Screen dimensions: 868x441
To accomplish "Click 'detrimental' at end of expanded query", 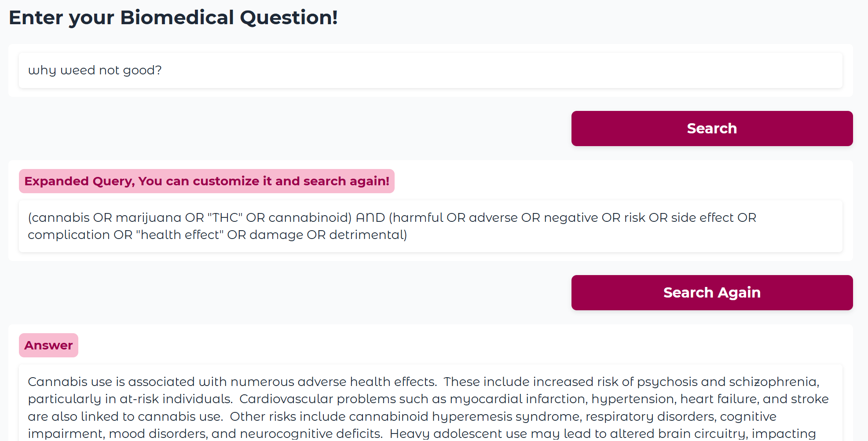I will pos(367,235).
